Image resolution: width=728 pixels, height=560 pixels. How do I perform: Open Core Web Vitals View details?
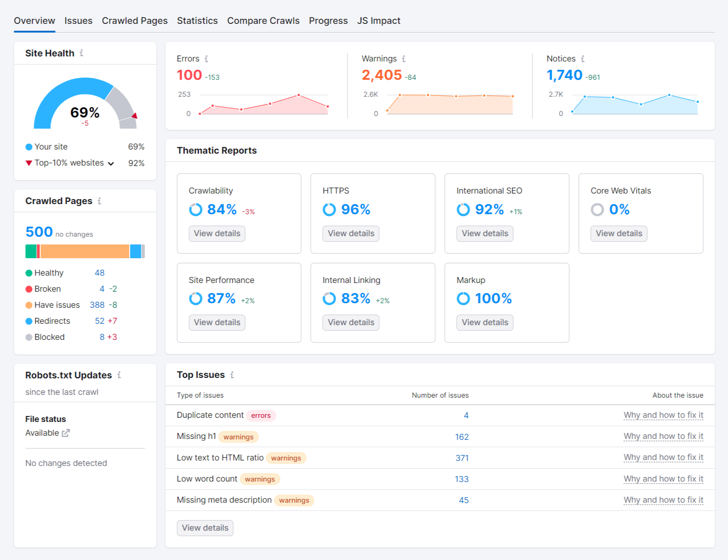618,233
